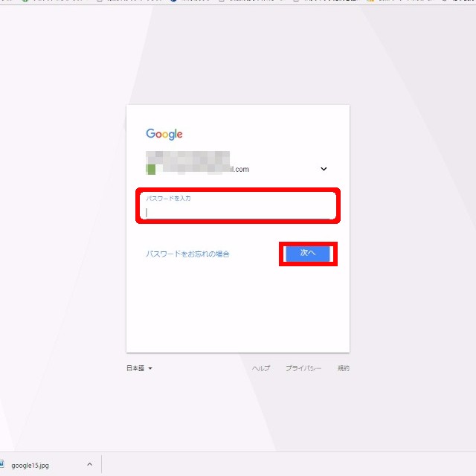Open the プライバシー link
This screenshot has height=476, width=476.
(303, 368)
